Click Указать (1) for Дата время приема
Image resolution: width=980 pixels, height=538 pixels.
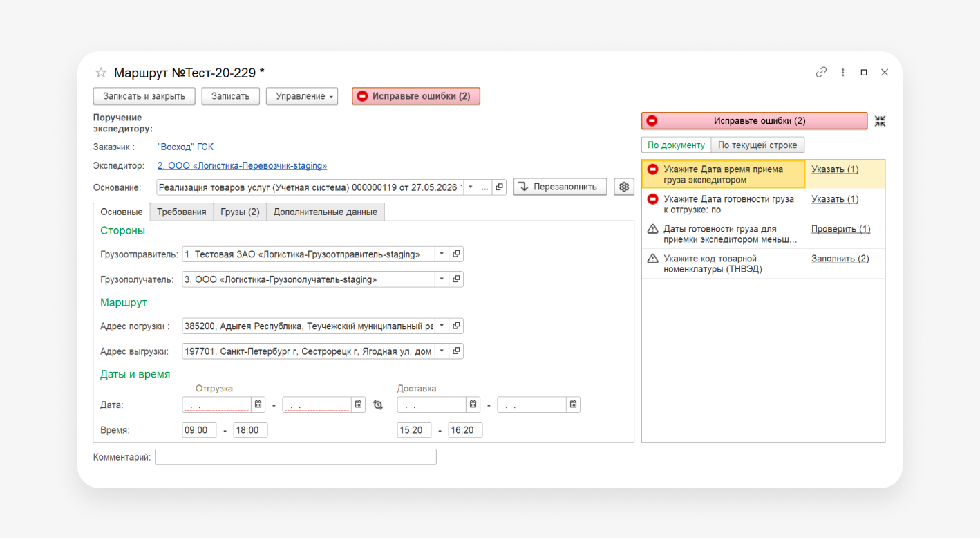tap(835, 169)
